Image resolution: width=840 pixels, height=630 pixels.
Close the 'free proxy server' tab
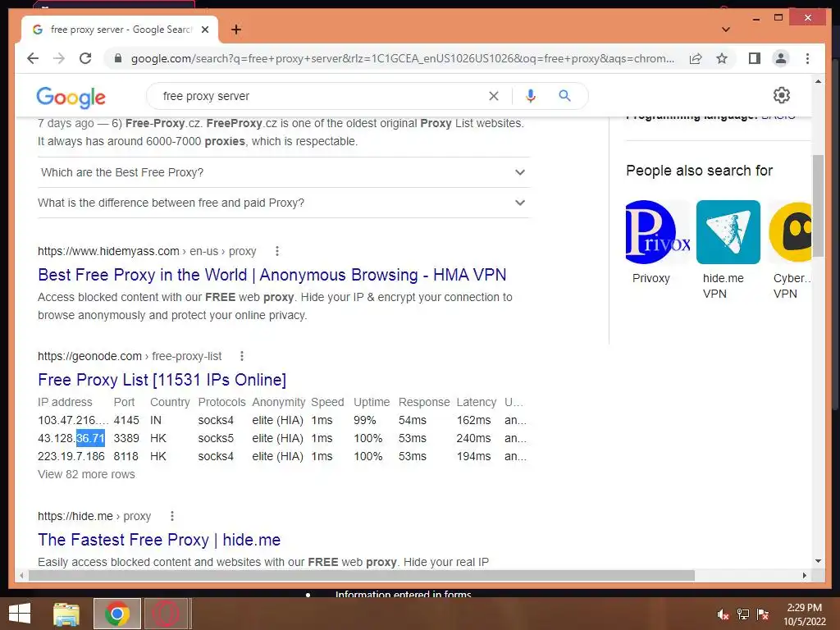coord(204,30)
